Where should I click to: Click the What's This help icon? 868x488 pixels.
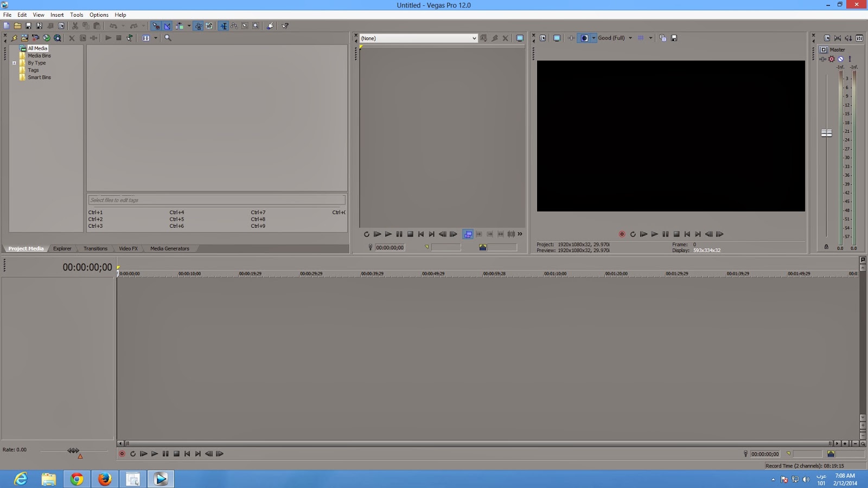[x=285, y=25]
